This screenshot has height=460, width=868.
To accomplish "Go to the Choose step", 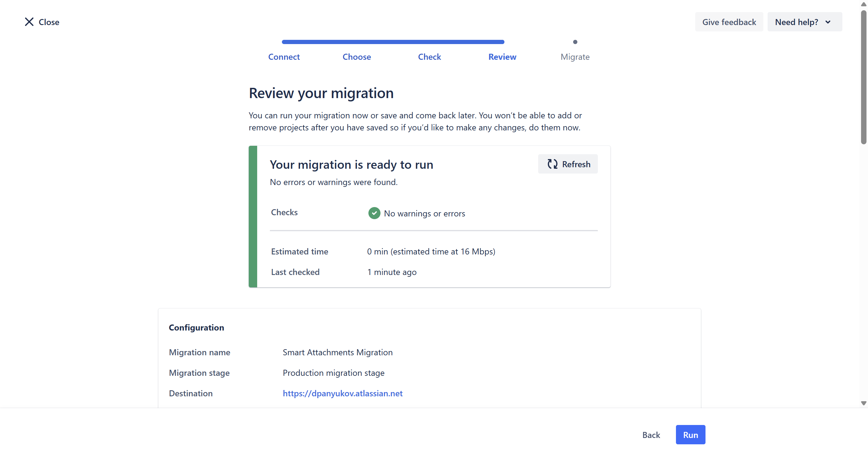I will (356, 57).
